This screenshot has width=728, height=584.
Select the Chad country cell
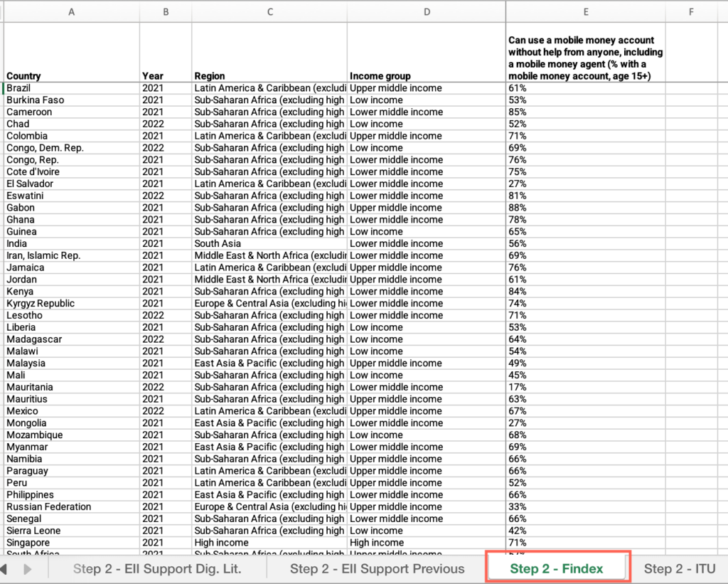[x=72, y=124]
